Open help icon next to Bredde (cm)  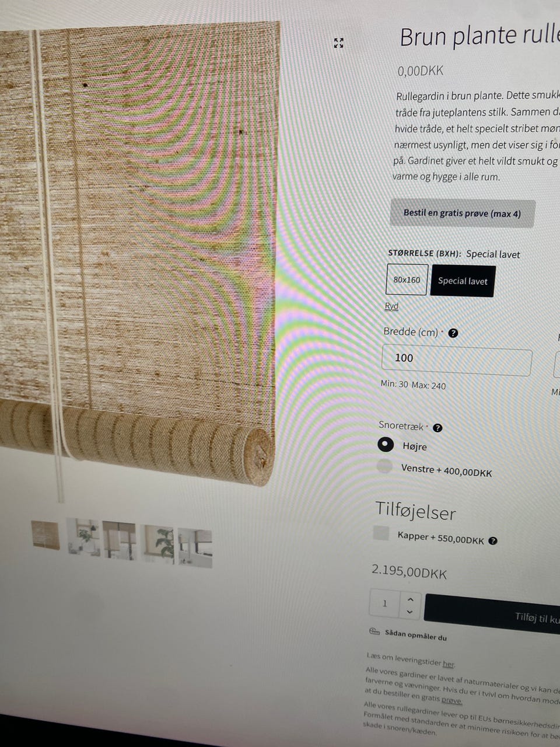453,333
